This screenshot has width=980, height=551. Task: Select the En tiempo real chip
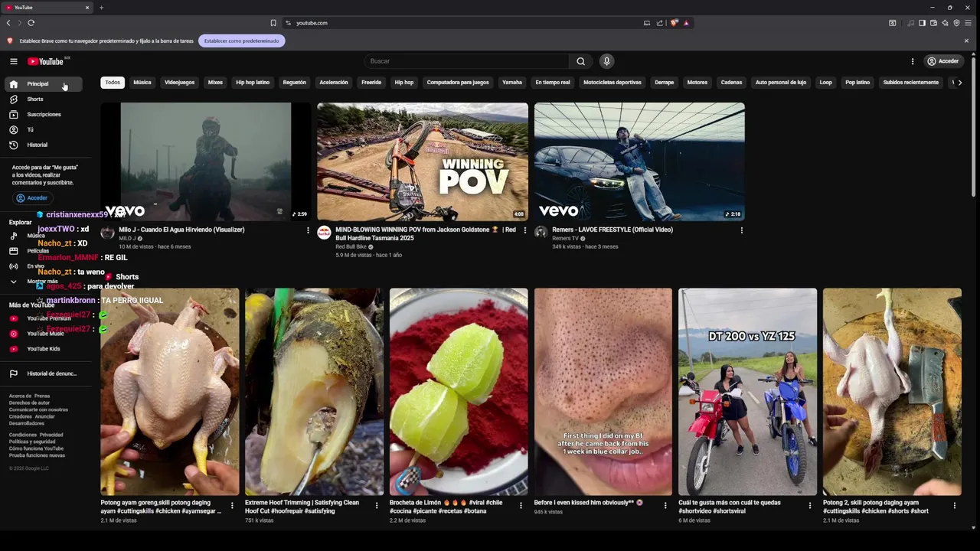tap(553, 83)
